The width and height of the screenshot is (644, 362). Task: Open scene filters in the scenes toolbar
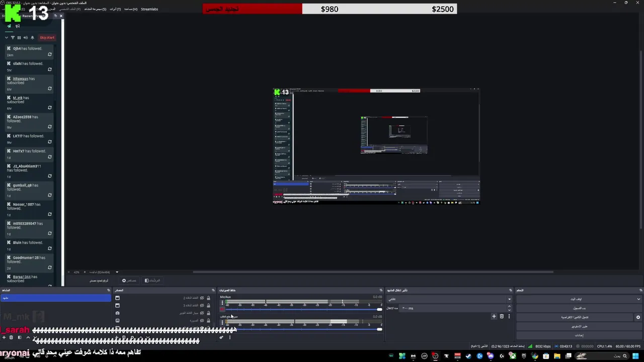click(x=19, y=337)
